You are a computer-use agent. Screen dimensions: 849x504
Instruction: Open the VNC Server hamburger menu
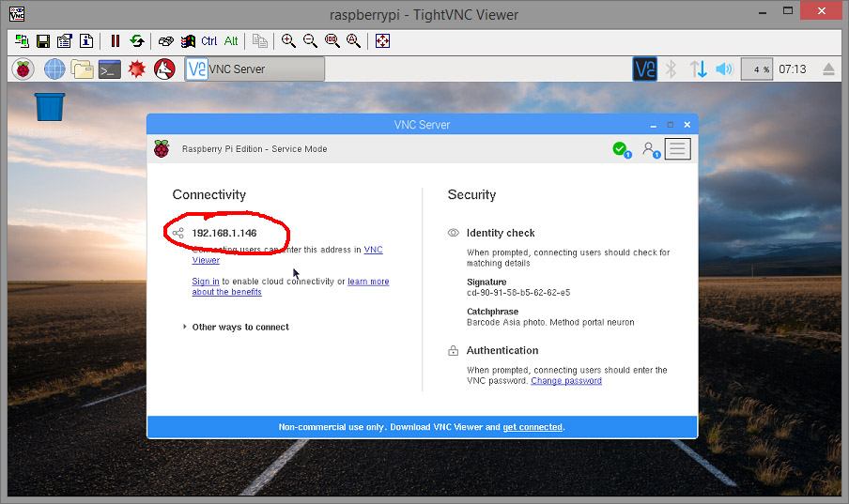click(677, 149)
